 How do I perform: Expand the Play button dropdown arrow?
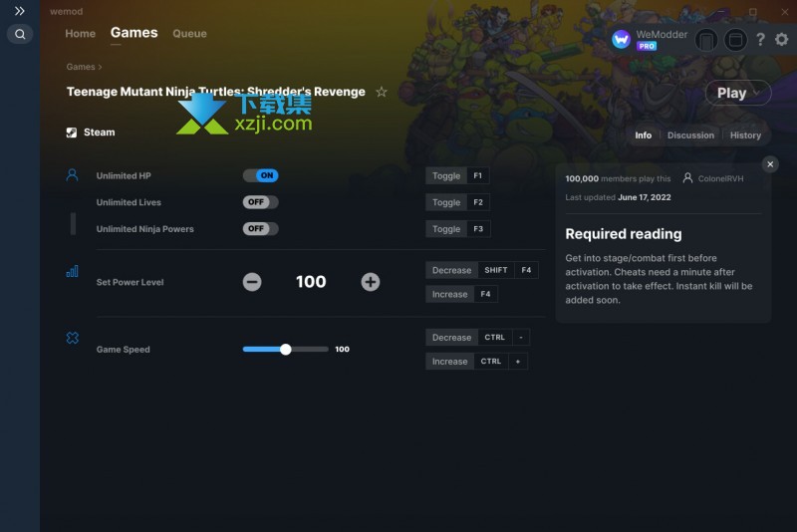click(x=756, y=93)
